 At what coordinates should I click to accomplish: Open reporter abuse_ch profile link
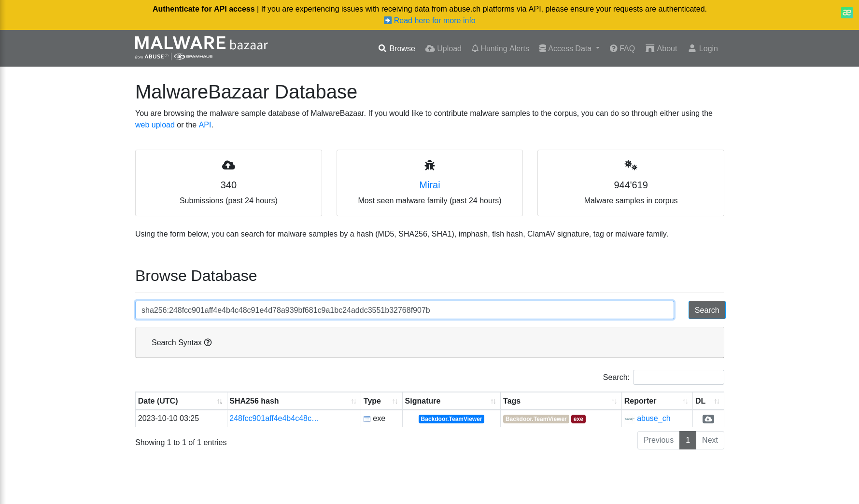pyautogui.click(x=654, y=419)
